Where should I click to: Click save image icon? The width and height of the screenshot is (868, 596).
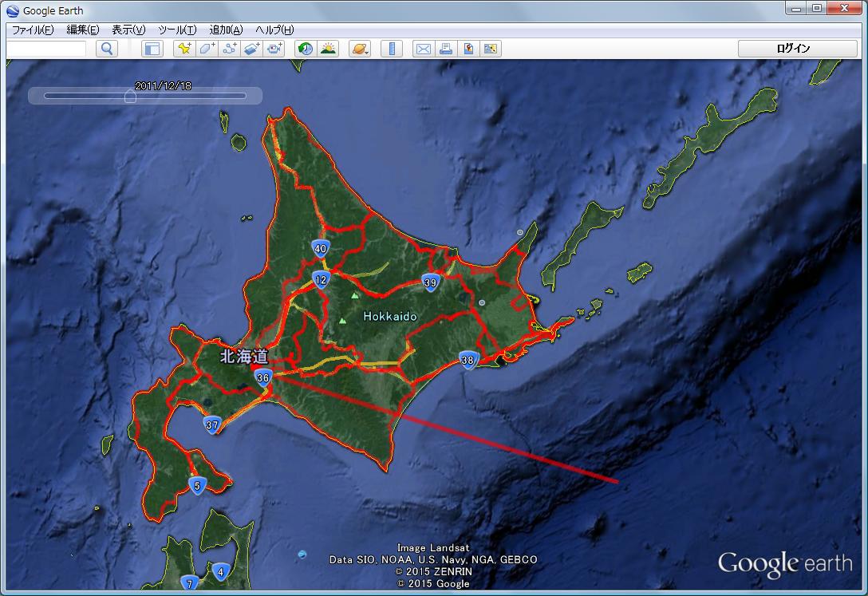468,49
